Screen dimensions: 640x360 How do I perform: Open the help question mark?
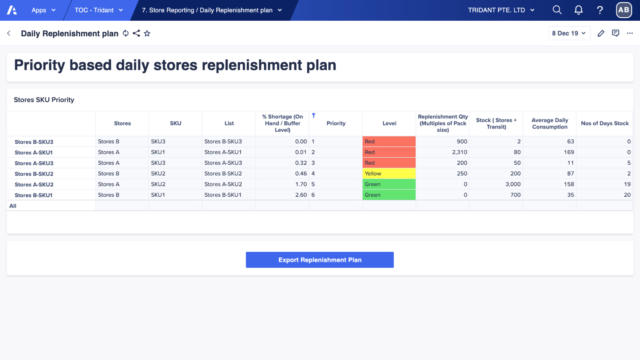tap(600, 10)
